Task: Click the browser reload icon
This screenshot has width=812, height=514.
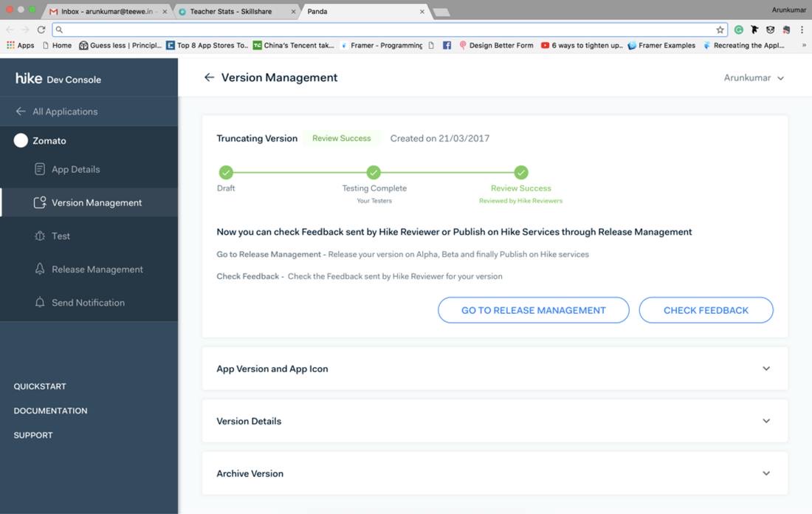Action: pos(41,30)
